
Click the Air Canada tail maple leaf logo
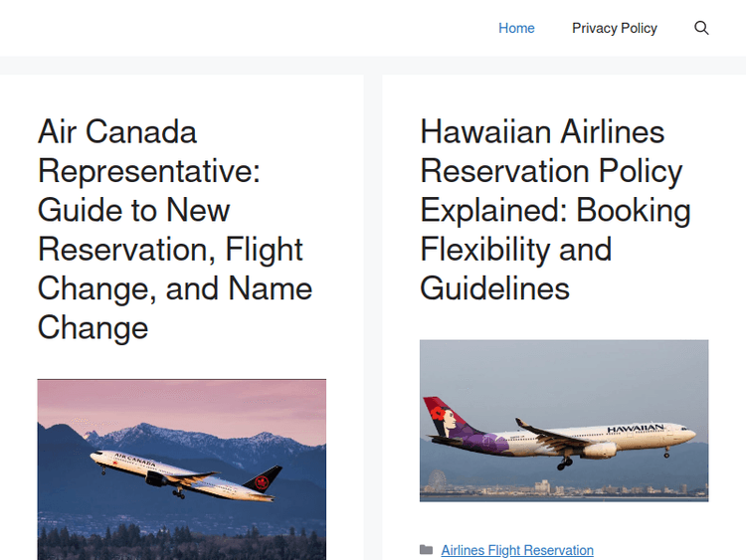(x=263, y=481)
